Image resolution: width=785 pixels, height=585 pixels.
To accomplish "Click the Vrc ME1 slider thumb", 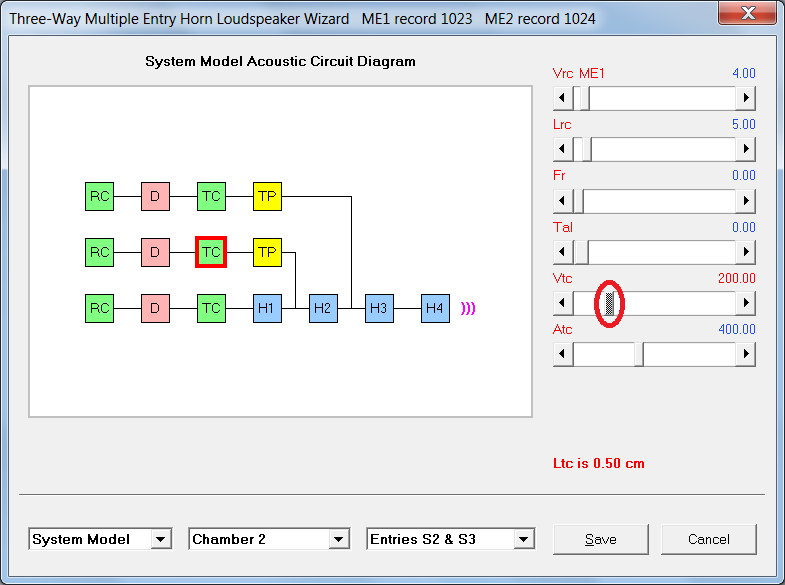I will tap(584, 98).
